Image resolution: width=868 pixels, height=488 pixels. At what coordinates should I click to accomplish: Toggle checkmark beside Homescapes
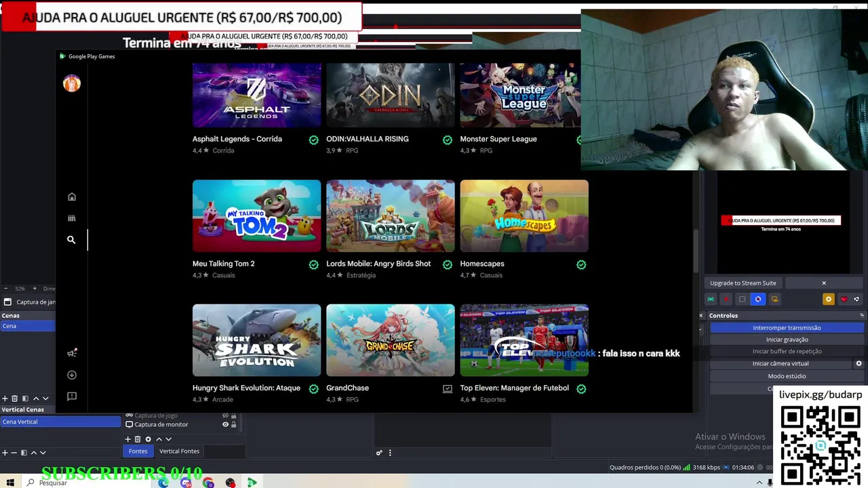coord(581,264)
